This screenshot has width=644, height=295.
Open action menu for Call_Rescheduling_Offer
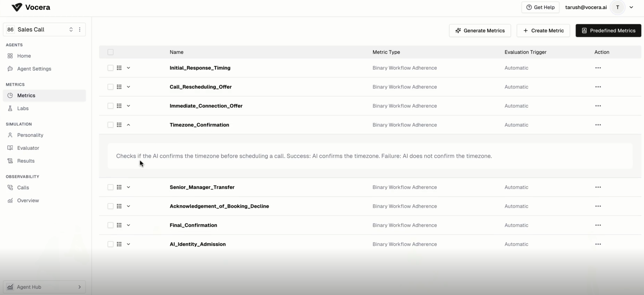point(598,87)
